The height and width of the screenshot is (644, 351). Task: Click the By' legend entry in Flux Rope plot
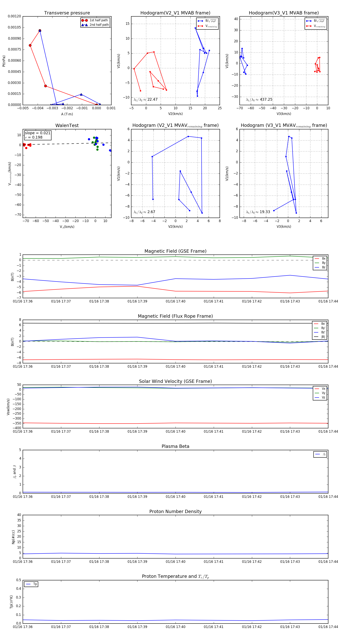tap(320, 328)
